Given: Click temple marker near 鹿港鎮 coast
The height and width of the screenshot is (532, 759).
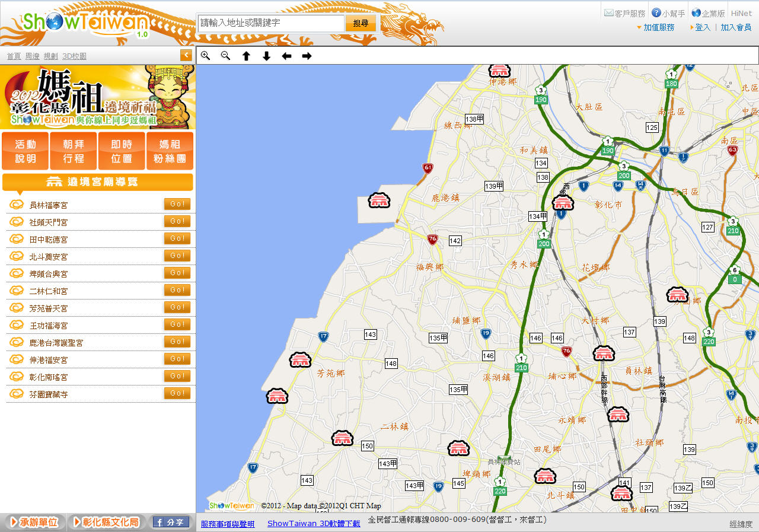Looking at the screenshot, I should click(x=379, y=200).
